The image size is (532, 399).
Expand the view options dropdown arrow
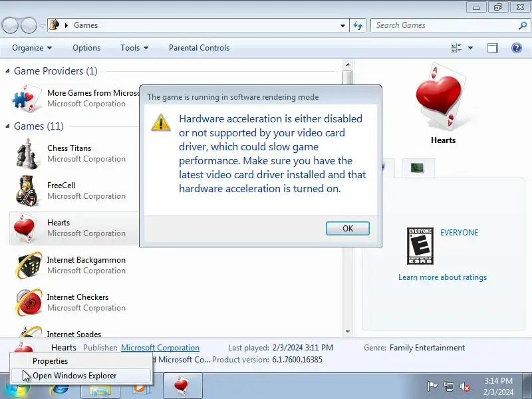coord(470,48)
